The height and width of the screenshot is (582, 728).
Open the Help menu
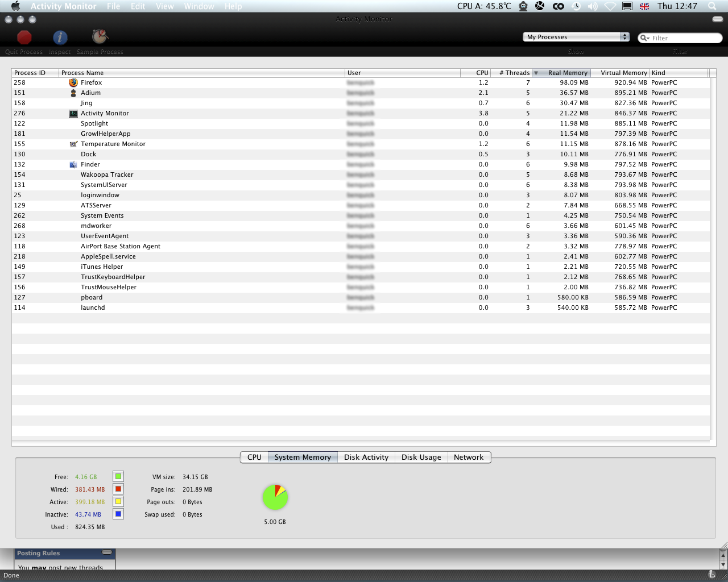tap(233, 6)
